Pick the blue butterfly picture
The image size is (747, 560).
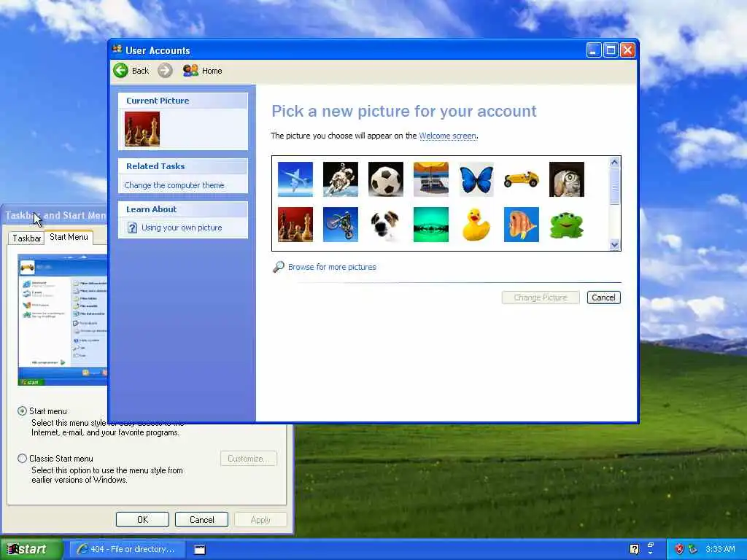(476, 179)
